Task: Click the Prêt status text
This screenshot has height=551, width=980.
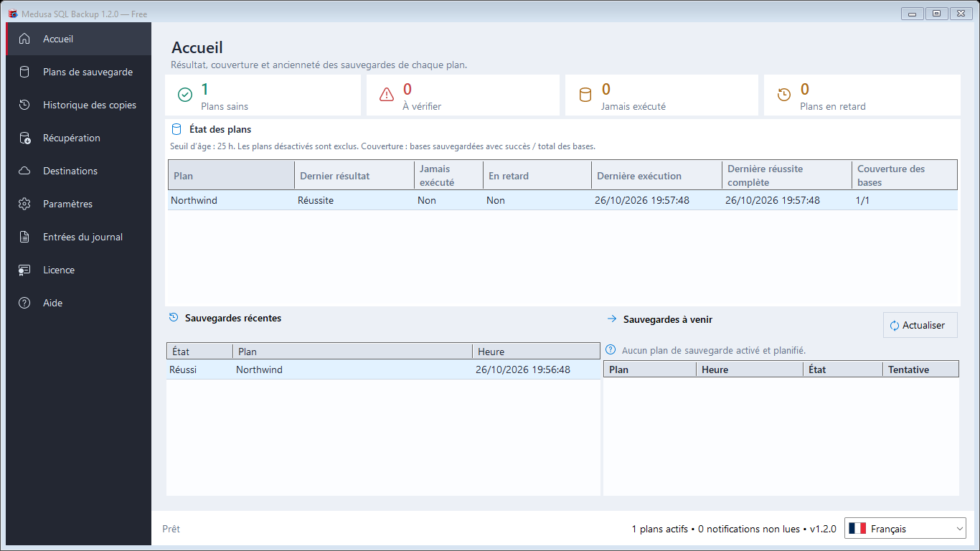Action: [171, 529]
